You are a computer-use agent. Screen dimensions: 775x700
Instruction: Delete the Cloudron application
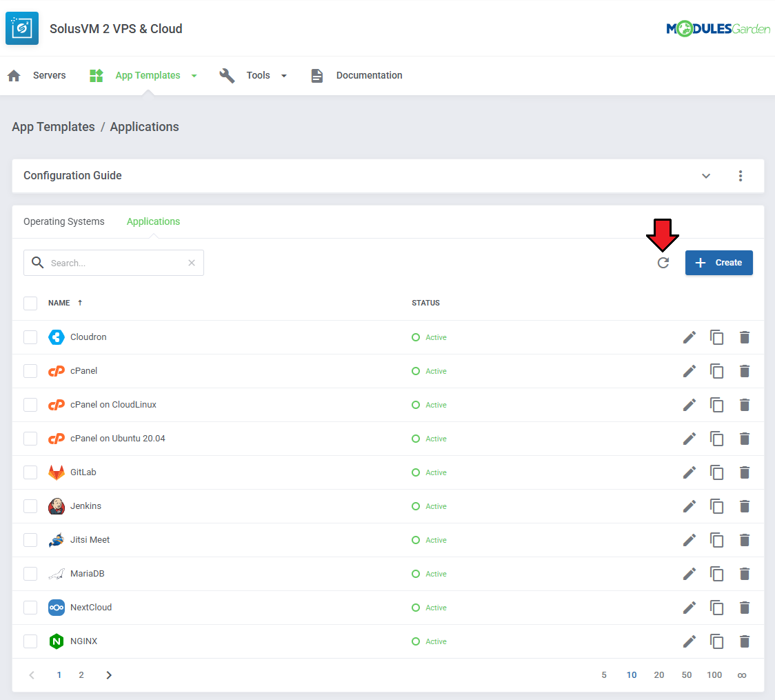pyautogui.click(x=745, y=337)
